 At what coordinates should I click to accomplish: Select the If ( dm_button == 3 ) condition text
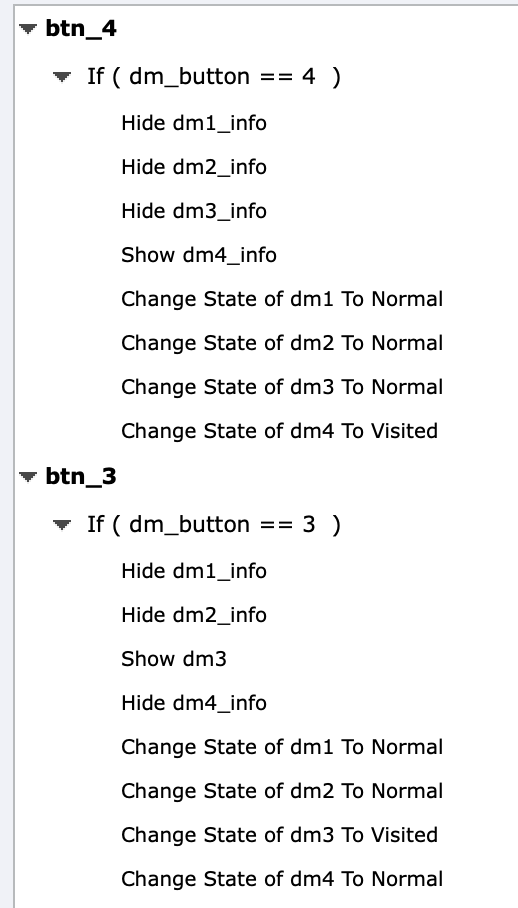pos(214,525)
